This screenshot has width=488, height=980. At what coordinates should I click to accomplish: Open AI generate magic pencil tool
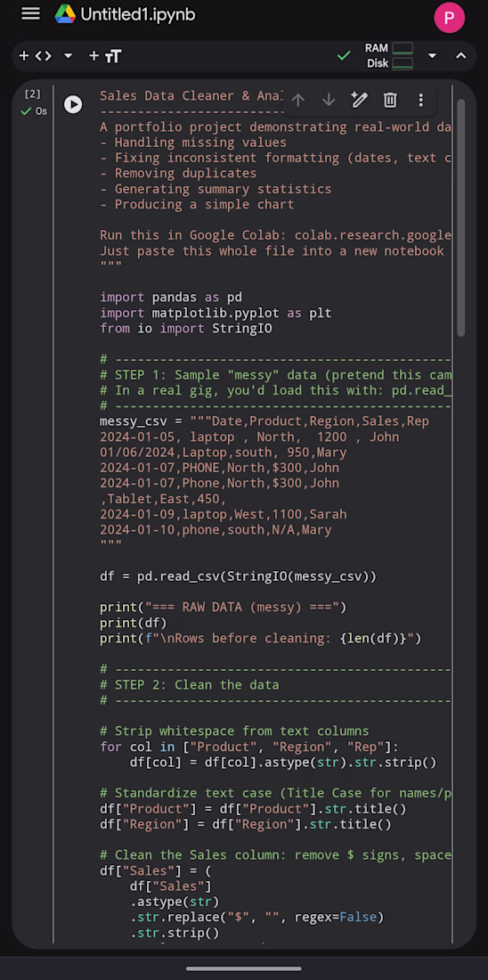tap(359, 100)
